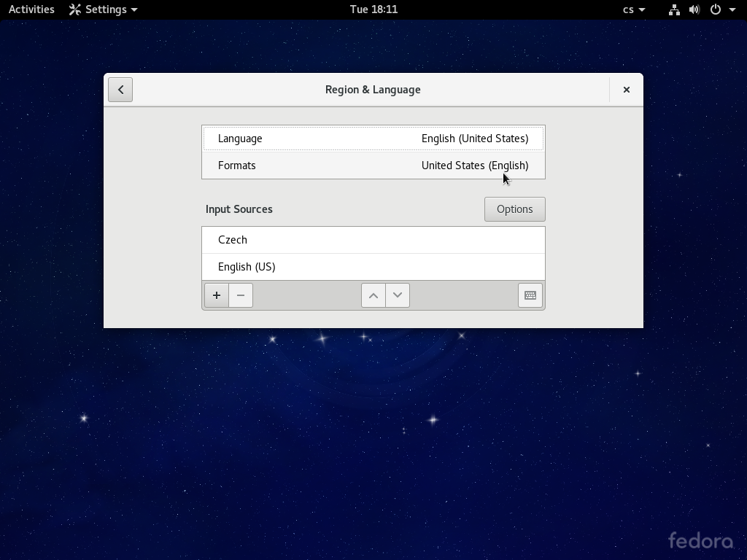Select the Czech input source
Image resolution: width=747 pixels, height=560 pixels.
(x=373, y=240)
